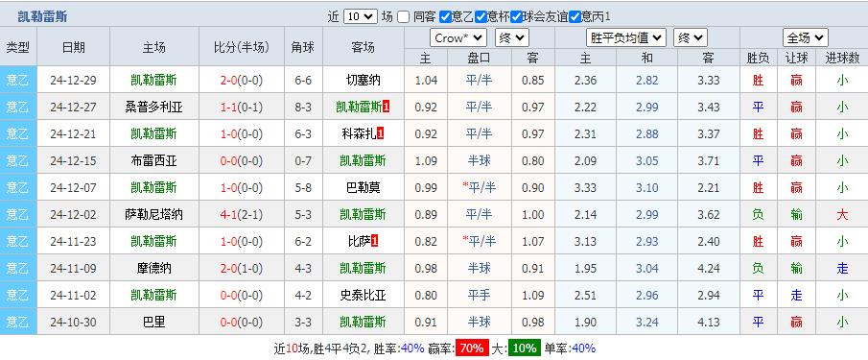Click corner count 8-3 in 桑普多利亚 row
The width and height of the screenshot is (868, 360).
303,107
